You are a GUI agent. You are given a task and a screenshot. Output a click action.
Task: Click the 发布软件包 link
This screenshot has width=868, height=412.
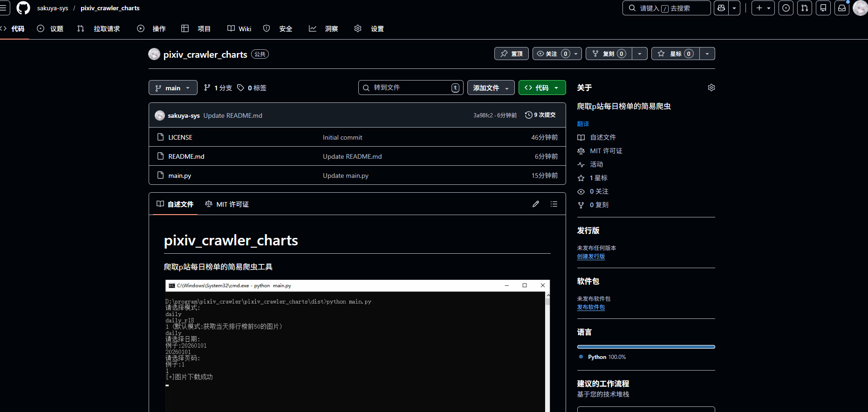click(591, 307)
